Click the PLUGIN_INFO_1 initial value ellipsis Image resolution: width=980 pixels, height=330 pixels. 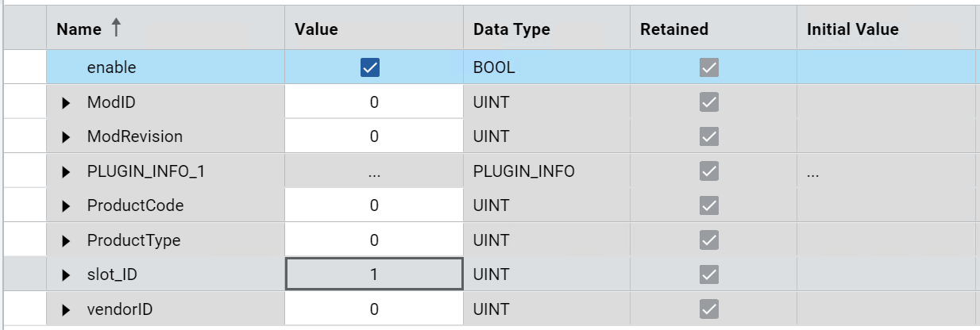coord(812,172)
